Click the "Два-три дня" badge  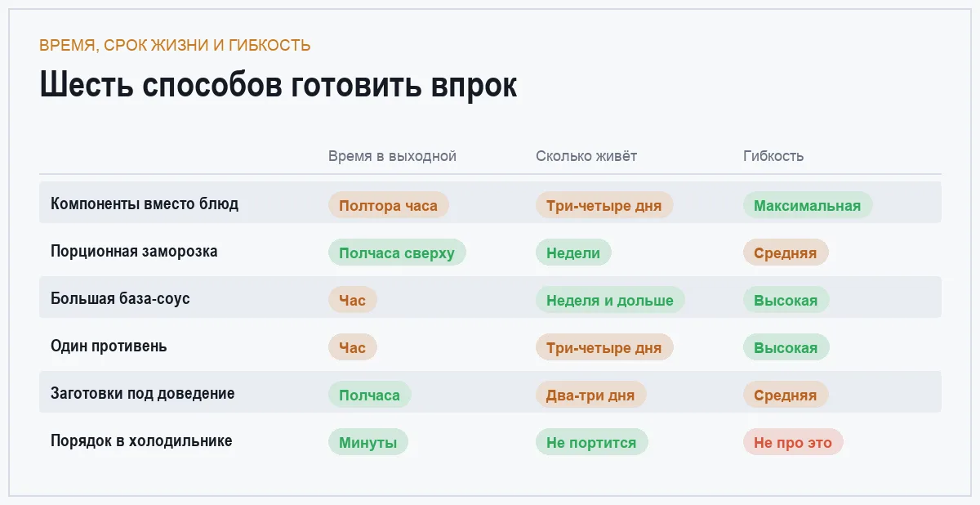point(590,395)
